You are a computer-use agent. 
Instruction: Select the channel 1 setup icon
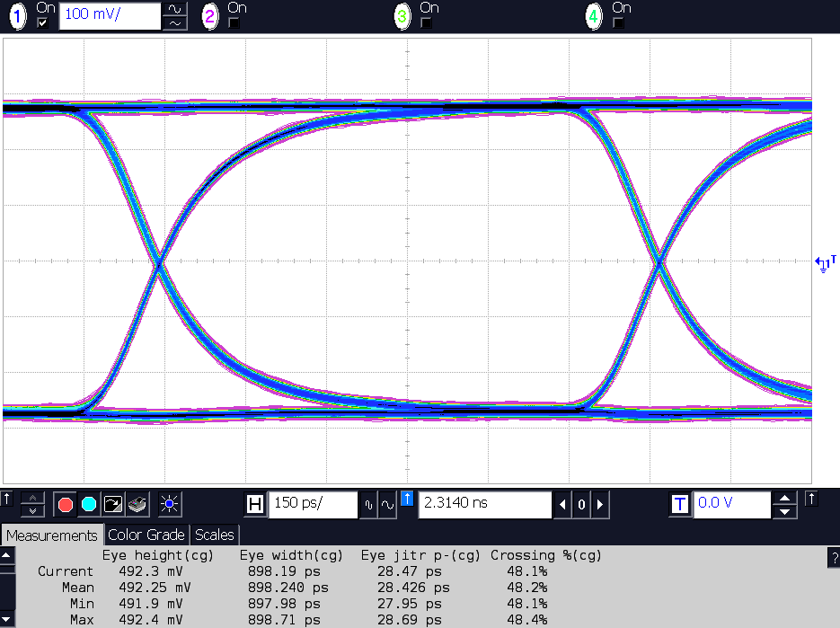point(16,16)
